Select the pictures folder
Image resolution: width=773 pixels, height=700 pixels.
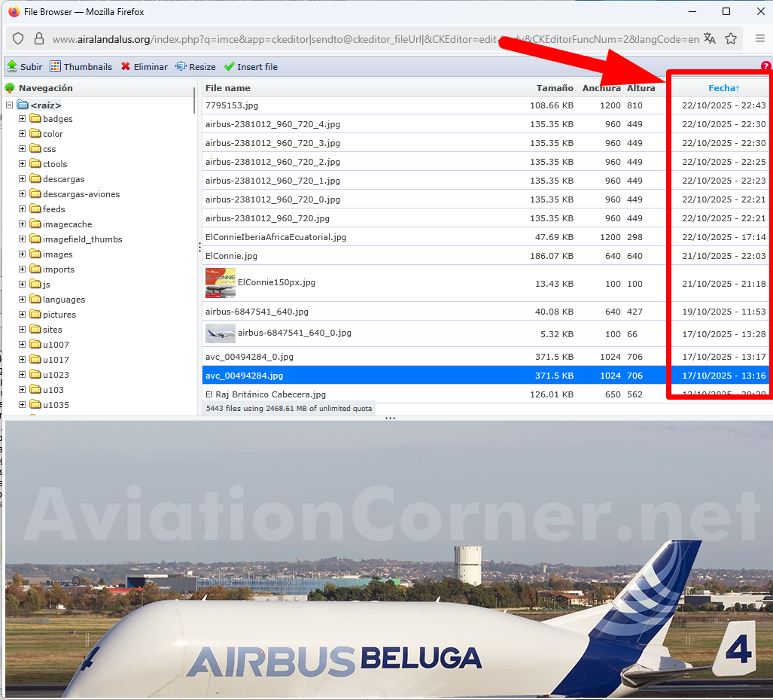(59, 315)
